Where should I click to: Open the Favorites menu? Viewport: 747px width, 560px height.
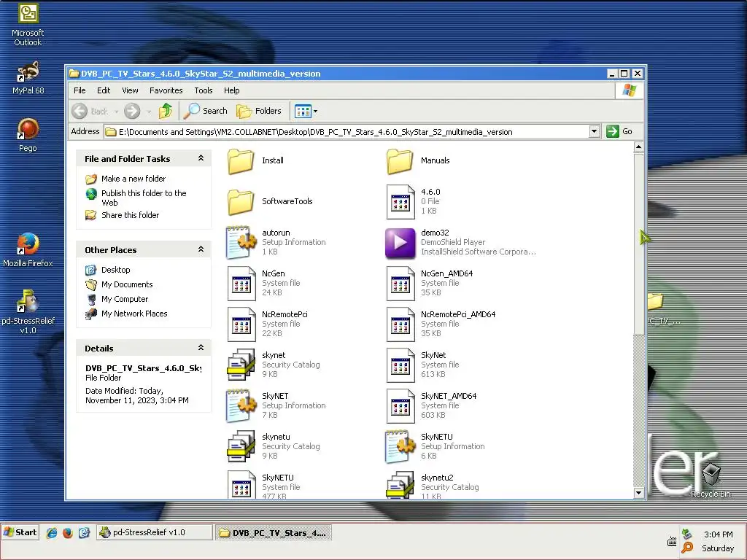166,90
